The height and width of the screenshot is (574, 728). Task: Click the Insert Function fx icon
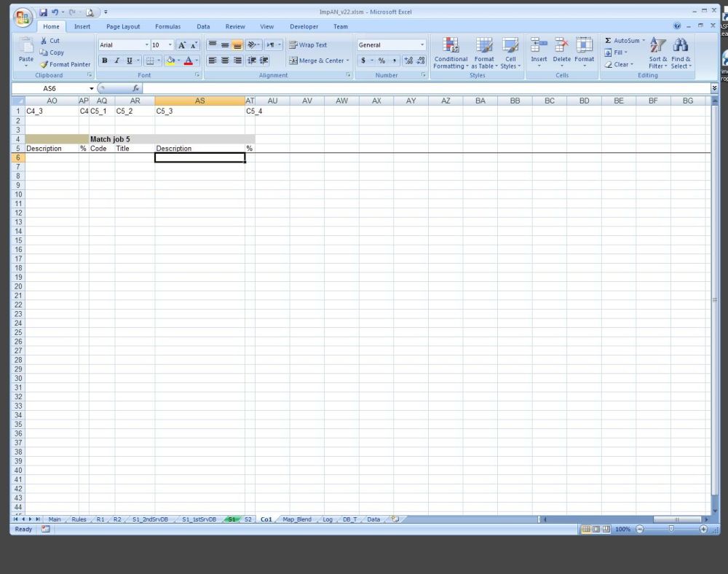click(135, 88)
